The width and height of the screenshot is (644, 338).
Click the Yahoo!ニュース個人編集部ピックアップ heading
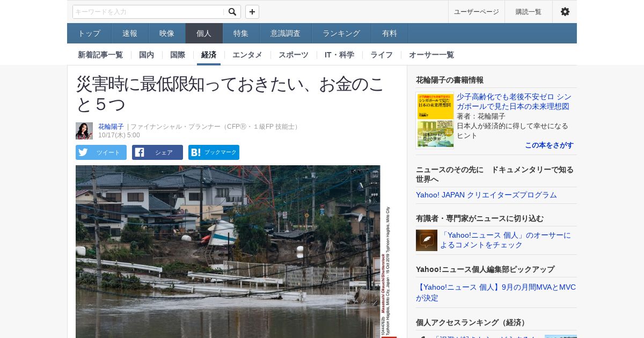click(x=485, y=269)
